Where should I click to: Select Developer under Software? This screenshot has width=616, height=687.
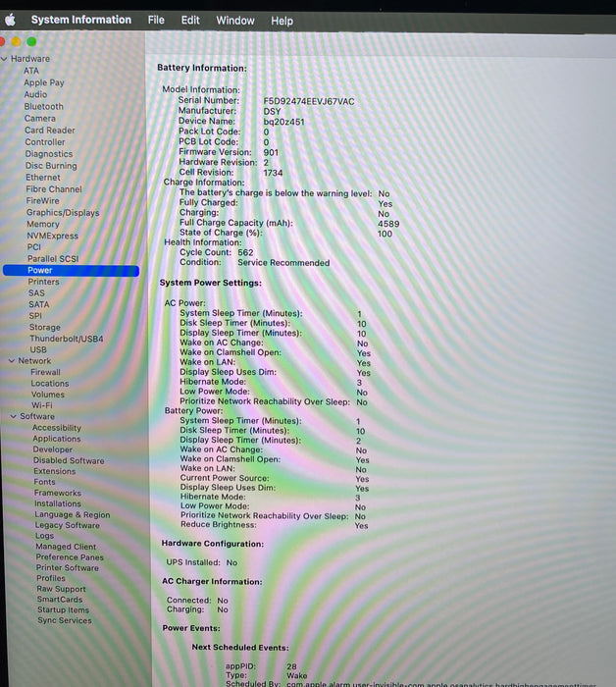[x=53, y=449]
